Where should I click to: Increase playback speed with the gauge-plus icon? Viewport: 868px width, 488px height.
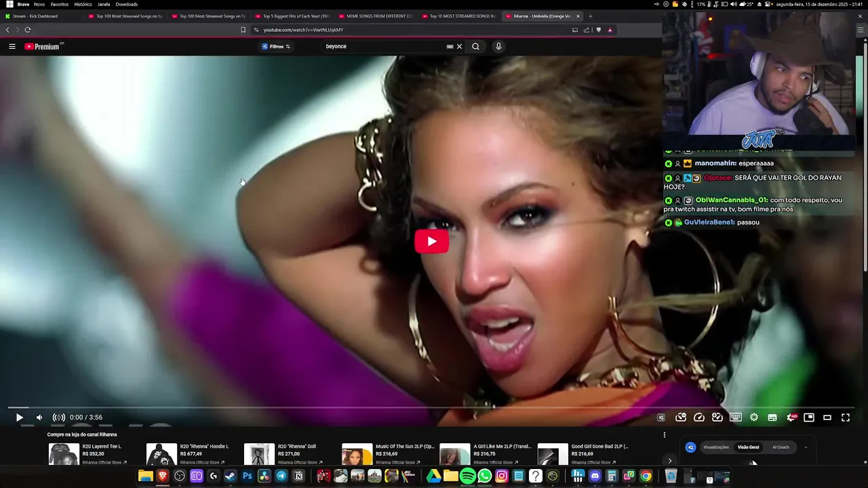coord(717,418)
